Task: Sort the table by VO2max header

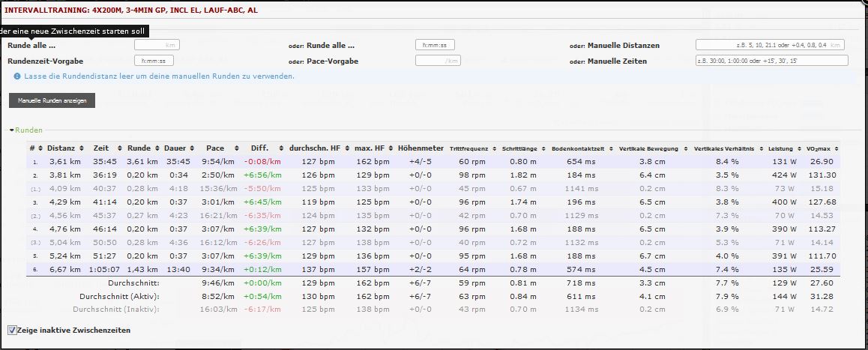Action: click(x=822, y=148)
